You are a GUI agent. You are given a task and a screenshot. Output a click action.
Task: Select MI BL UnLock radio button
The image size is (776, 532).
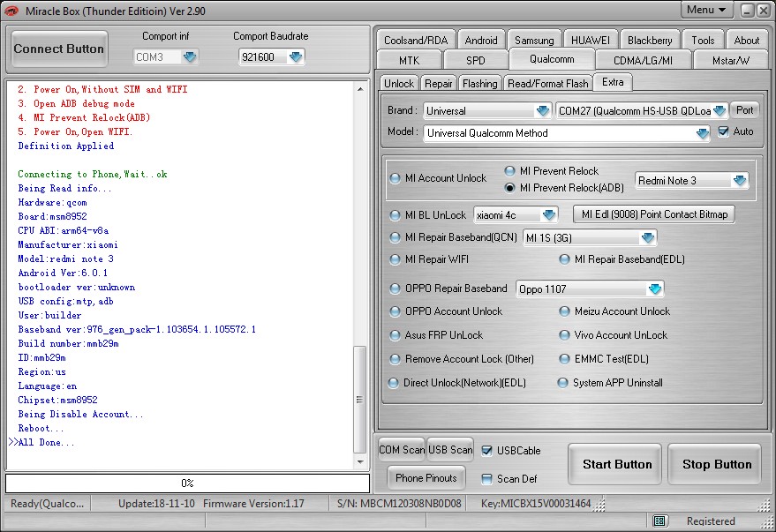tap(395, 215)
